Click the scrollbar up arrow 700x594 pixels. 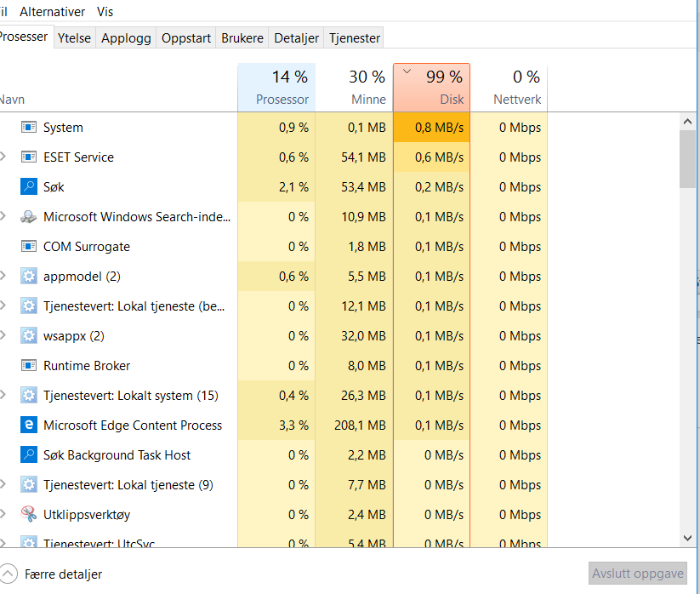[687, 122]
